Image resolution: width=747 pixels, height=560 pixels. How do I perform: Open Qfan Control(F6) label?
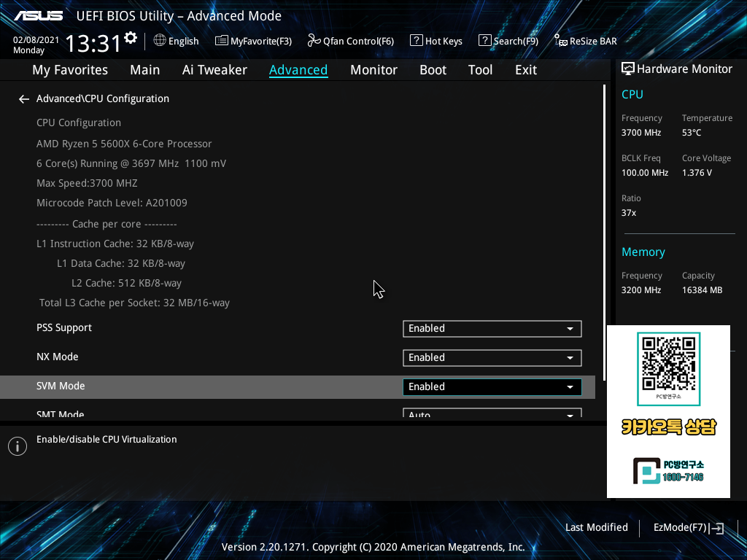358,41
